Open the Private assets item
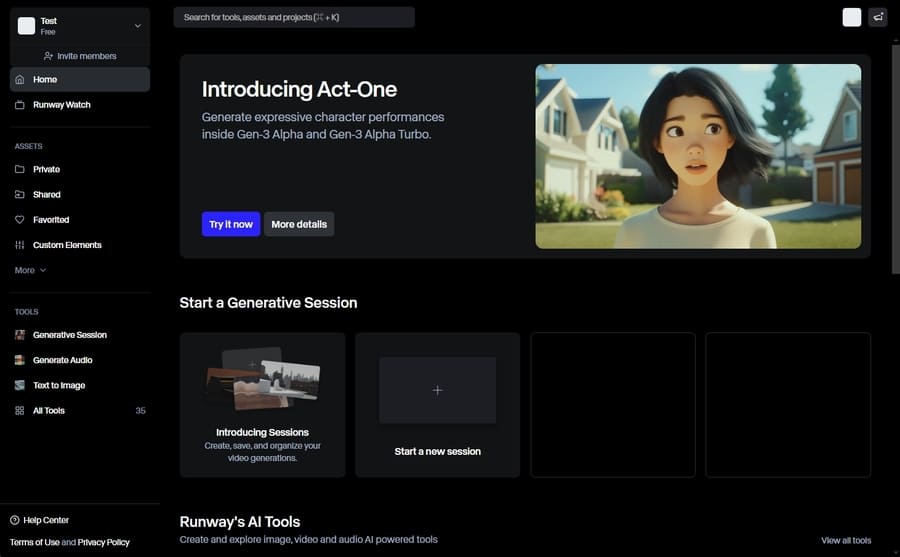Screen dimensions: 900x557 click(x=80, y=169)
